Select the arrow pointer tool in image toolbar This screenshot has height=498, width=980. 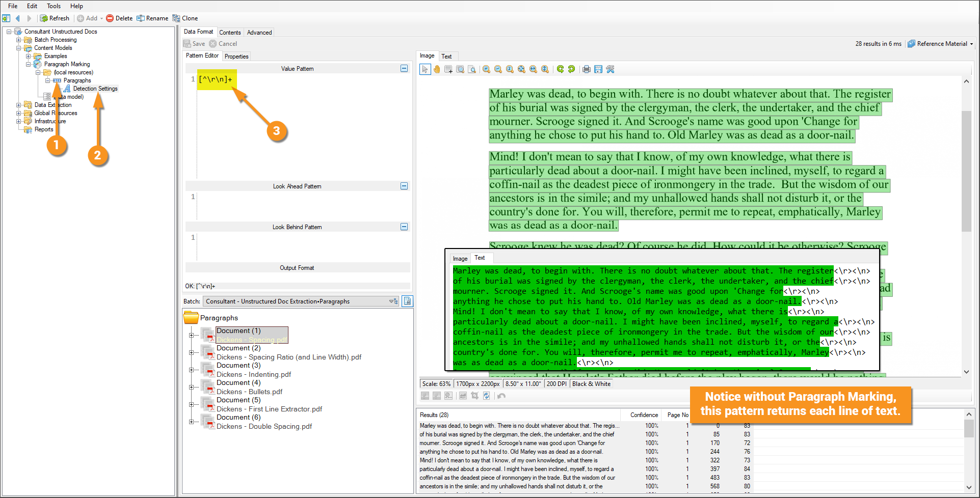[425, 69]
